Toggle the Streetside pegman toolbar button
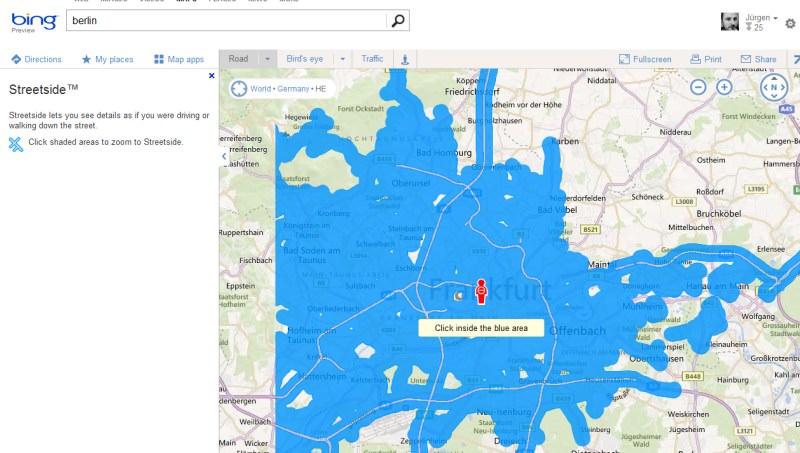The height and width of the screenshot is (453, 800). 405,59
